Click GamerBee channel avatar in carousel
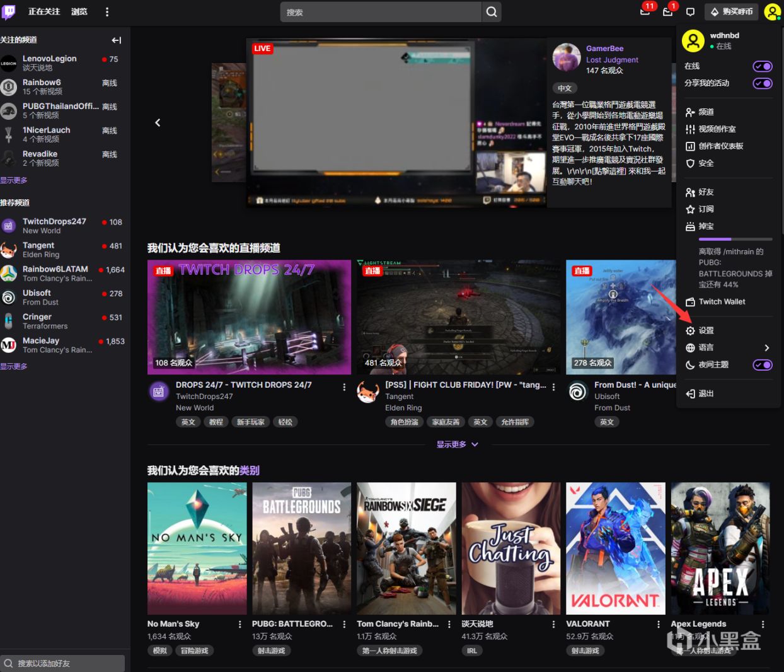784x672 pixels. tap(567, 57)
